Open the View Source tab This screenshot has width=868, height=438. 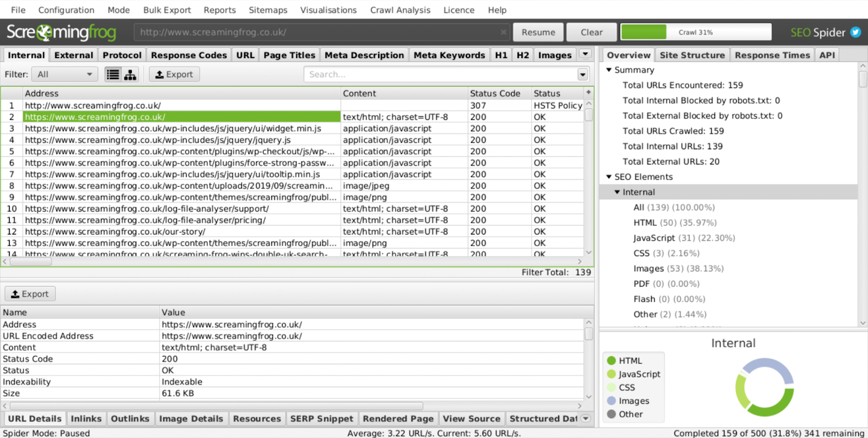(471, 418)
